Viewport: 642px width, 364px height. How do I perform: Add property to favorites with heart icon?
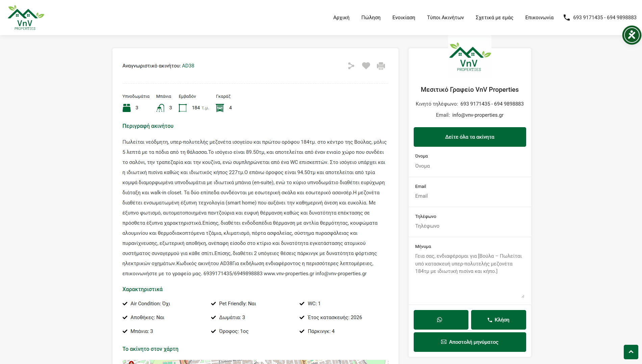[x=366, y=66]
